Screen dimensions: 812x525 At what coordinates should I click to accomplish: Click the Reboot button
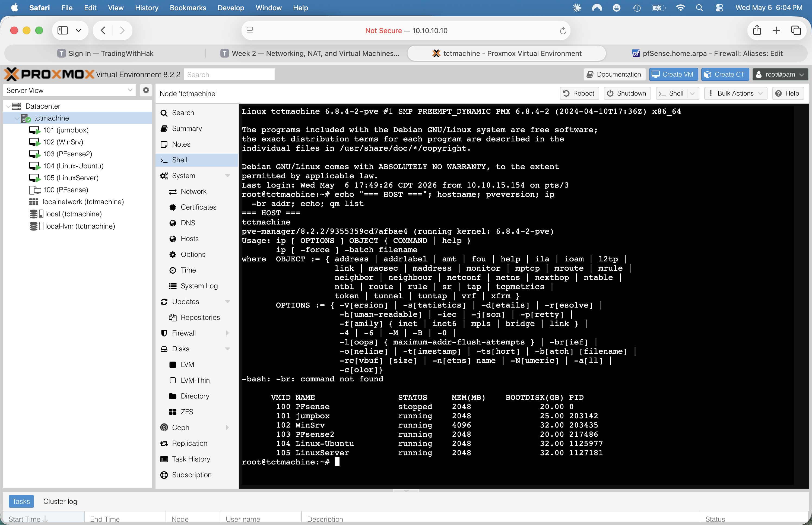(x=579, y=93)
